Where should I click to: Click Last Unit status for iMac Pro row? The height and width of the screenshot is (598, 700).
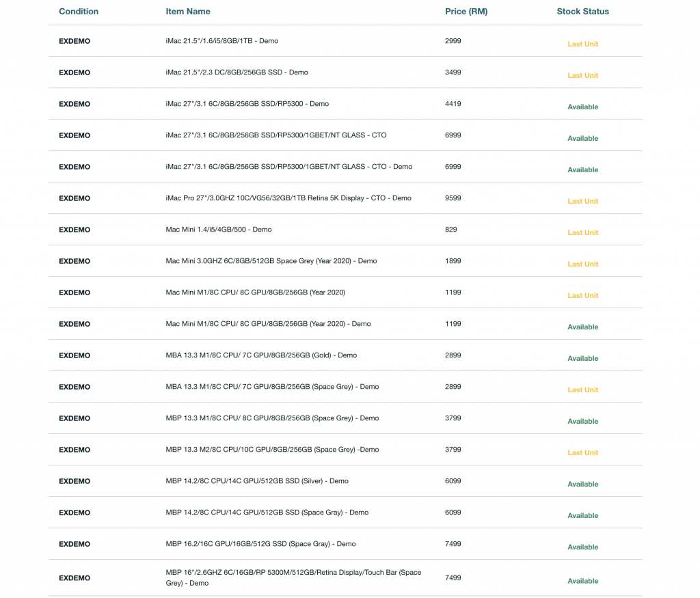tap(582, 201)
